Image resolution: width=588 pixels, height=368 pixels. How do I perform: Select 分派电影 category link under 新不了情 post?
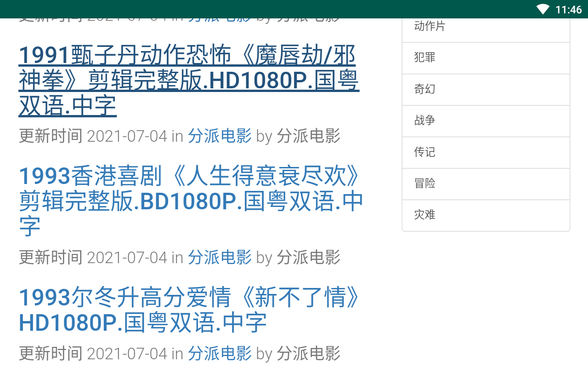point(220,353)
